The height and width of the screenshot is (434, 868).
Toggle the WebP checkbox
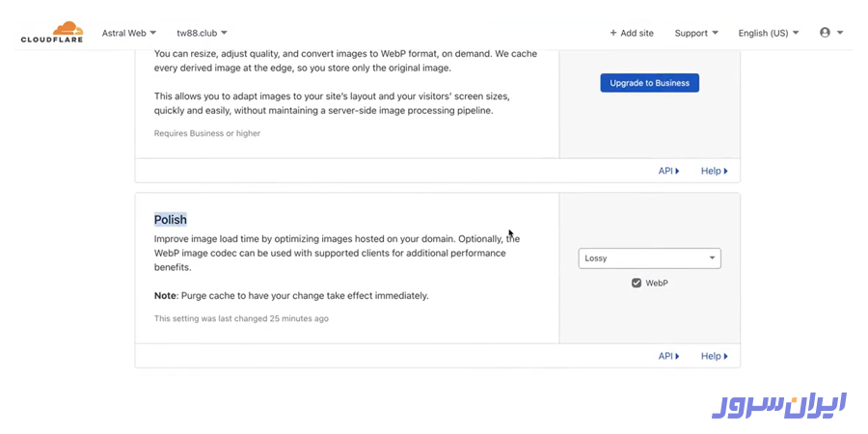637,283
